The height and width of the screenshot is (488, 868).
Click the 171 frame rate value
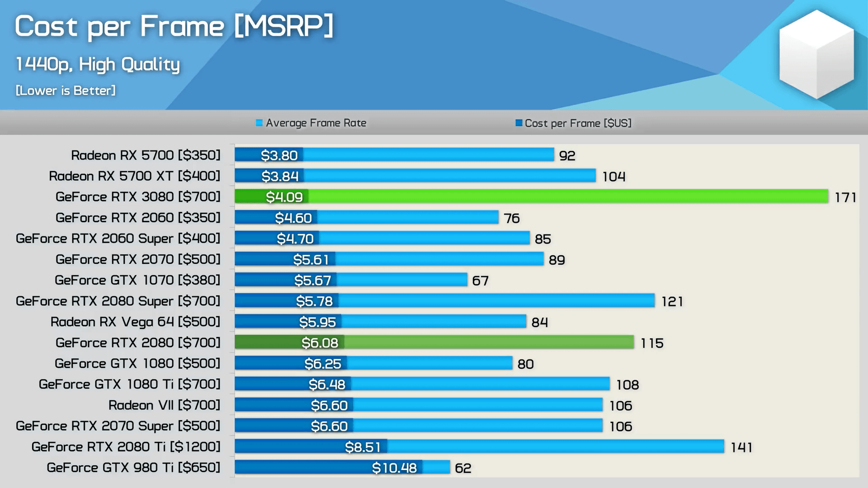(845, 197)
